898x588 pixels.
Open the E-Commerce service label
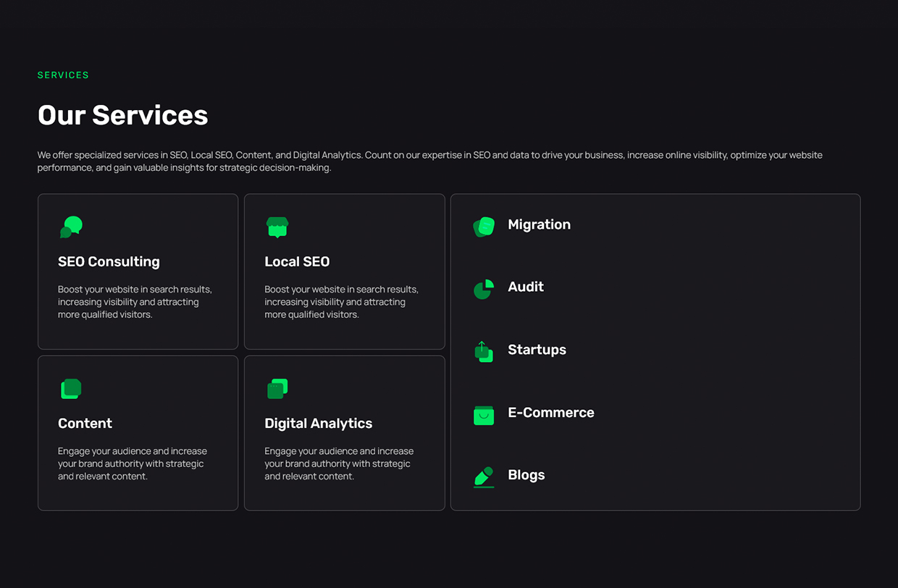pyautogui.click(x=550, y=413)
